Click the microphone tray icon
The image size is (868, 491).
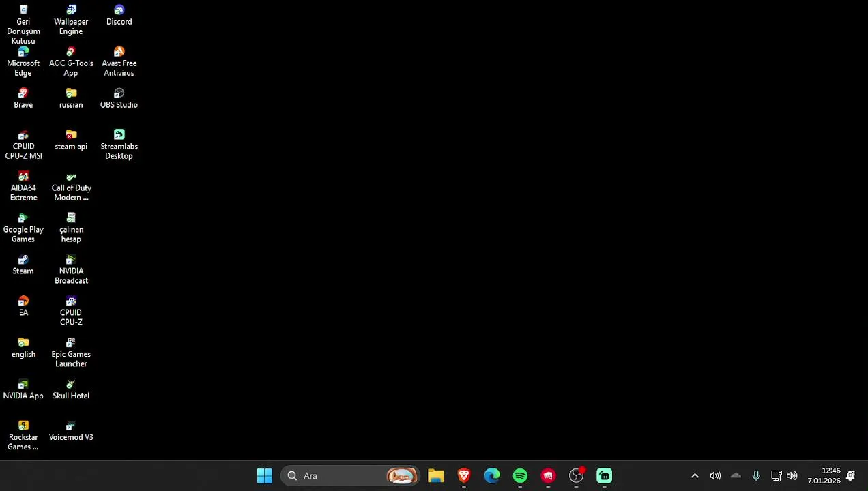click(756, 476)
